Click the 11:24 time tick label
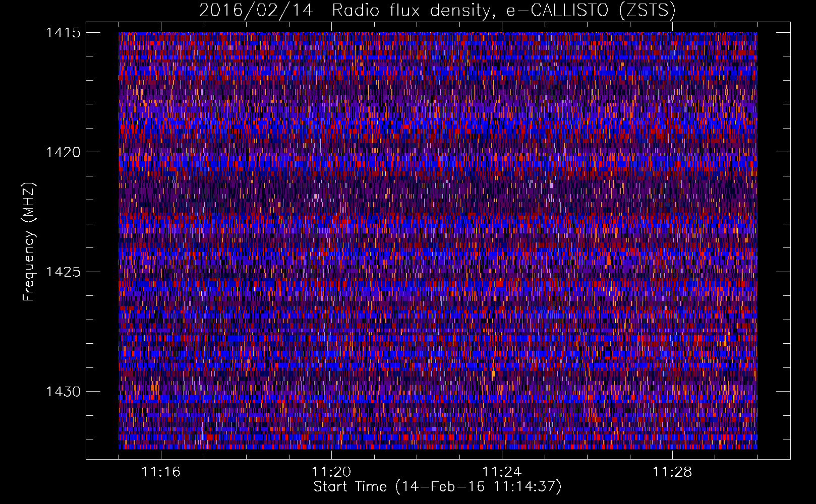The height and width of the screenshot is (504, 816). click(x=502, y=472)
